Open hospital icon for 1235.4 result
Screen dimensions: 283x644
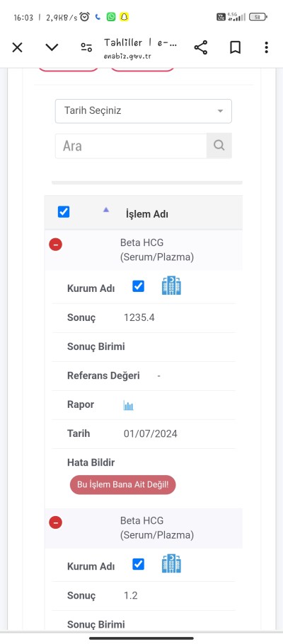pos(171,286)
